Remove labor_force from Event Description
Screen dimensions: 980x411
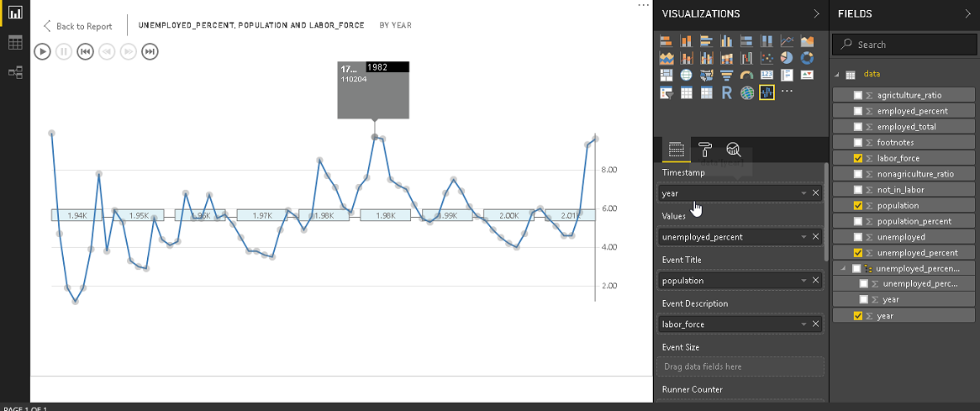(x=815, y=324)
